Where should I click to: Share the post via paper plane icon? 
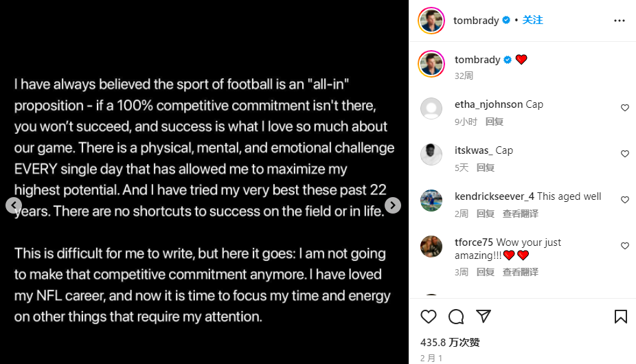(x=484, y=317)
